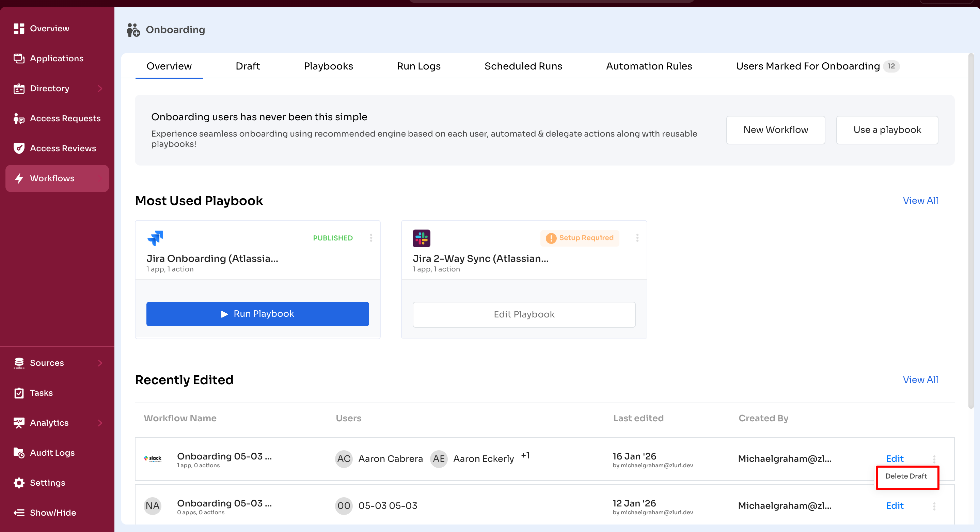
Task: Select Delete Draft from the context menu
Action: [906, 476]
